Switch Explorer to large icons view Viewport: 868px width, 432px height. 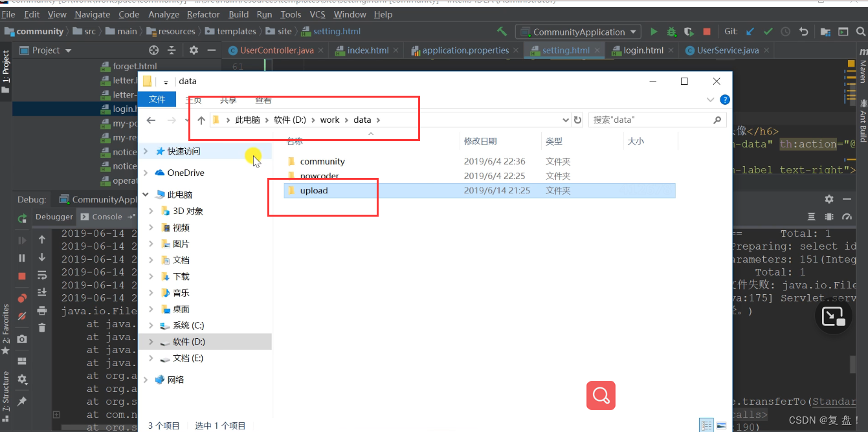(721, 425)
